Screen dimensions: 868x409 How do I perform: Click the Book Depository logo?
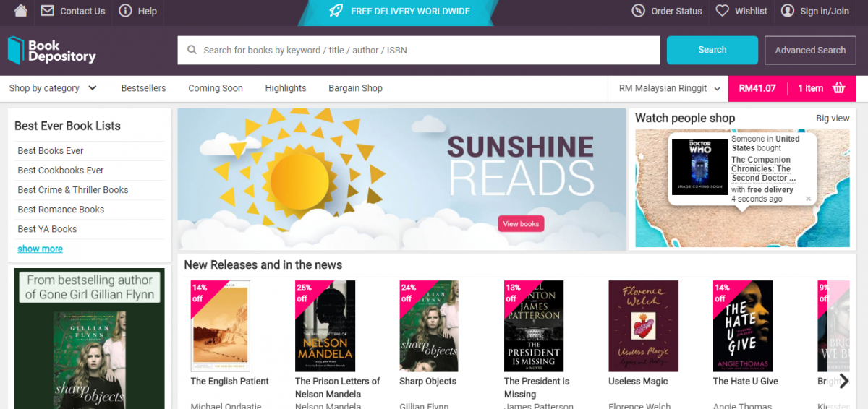click(51, 51)
